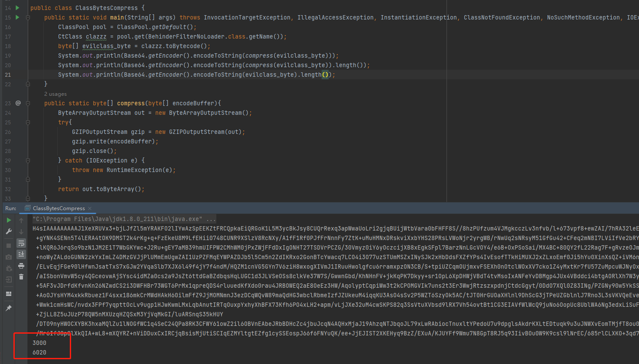Print console output using printer icon
The image size is (639, 364).
21,266
